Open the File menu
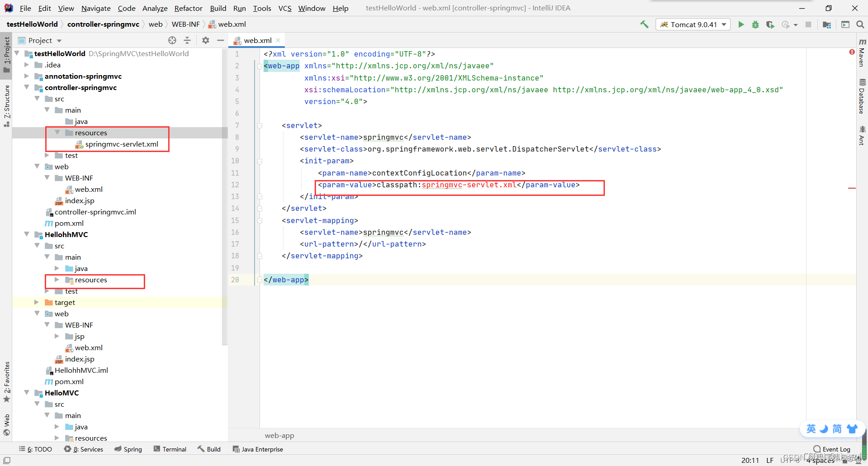This screenshot has width=868, height=466. [25, 8]
